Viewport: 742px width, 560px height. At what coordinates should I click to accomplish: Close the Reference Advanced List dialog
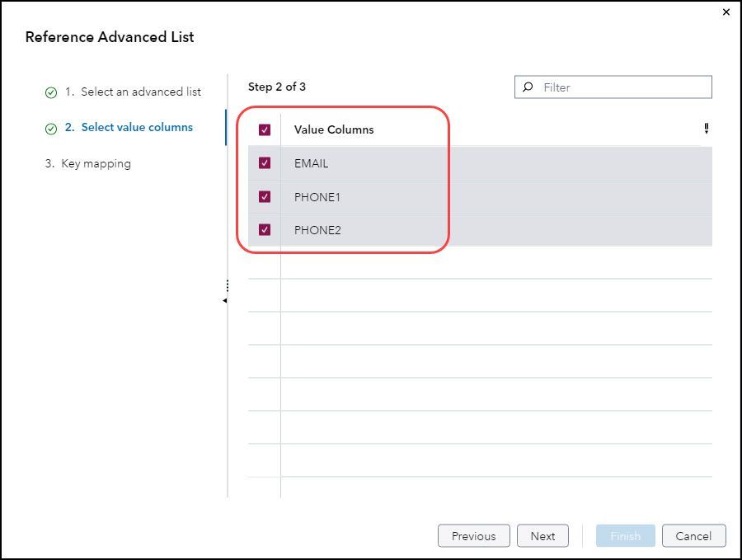pyautogui.click(x=726, y=12)
